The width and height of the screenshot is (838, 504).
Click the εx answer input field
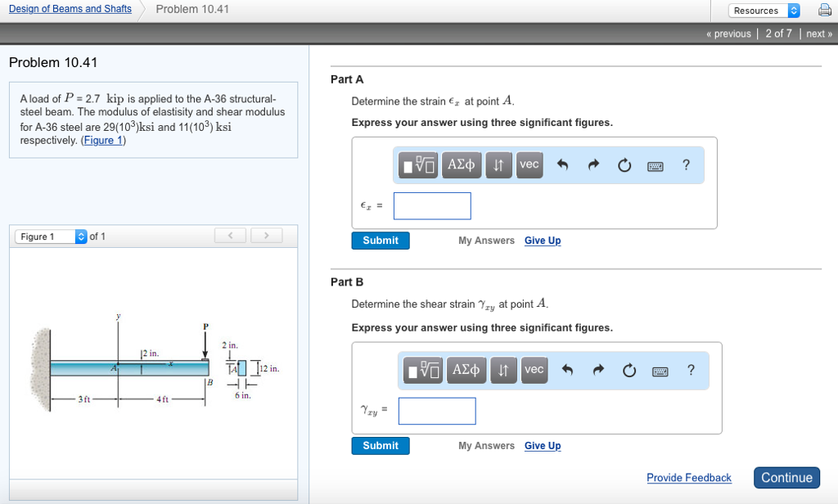[x=432, y=205]
